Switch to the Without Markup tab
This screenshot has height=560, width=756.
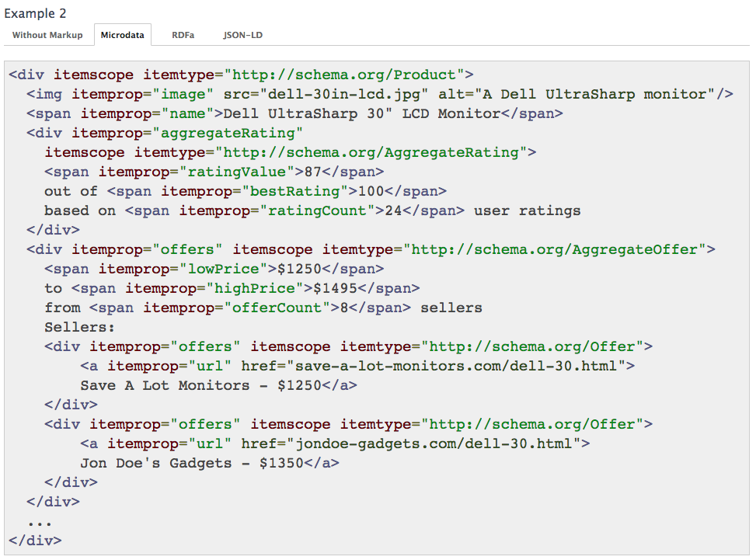point(48,34)
